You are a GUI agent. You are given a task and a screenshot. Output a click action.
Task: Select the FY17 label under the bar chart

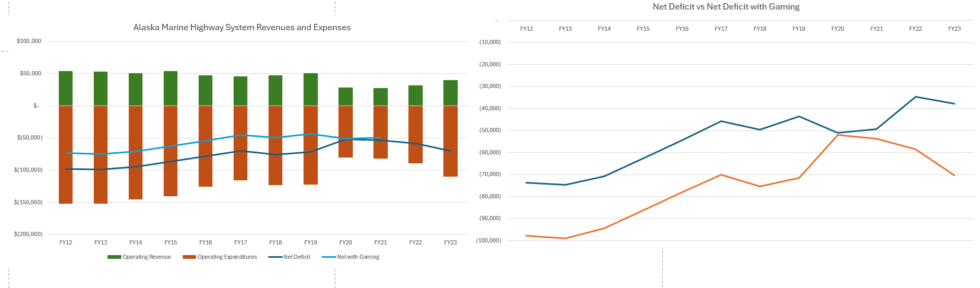(240, 242)
